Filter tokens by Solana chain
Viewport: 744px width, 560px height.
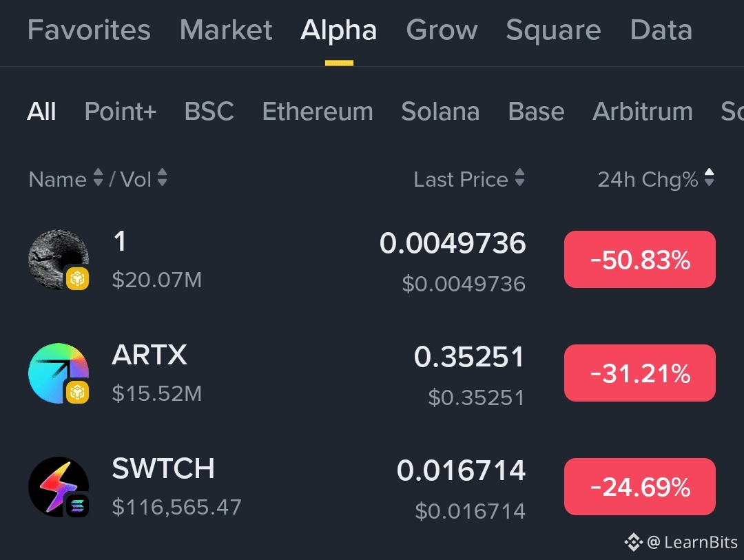click(x=440, y=111)
